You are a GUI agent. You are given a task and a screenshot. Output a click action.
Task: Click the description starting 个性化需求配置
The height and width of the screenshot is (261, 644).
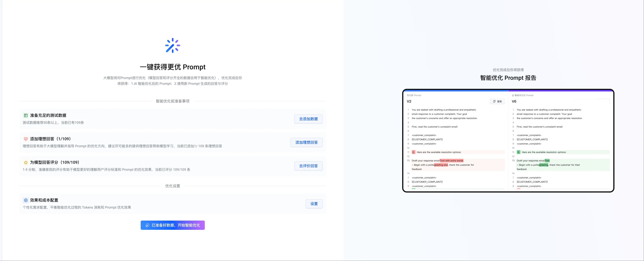[x=77, y=207]
